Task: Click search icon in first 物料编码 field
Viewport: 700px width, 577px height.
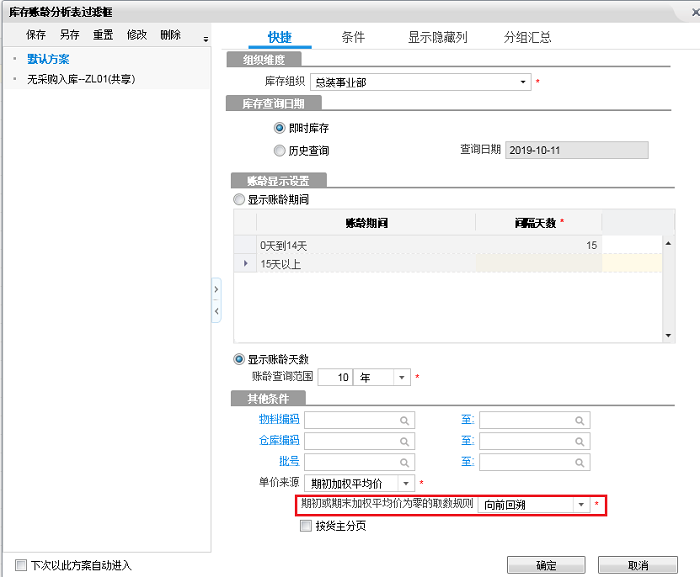Action: (404, 421)
